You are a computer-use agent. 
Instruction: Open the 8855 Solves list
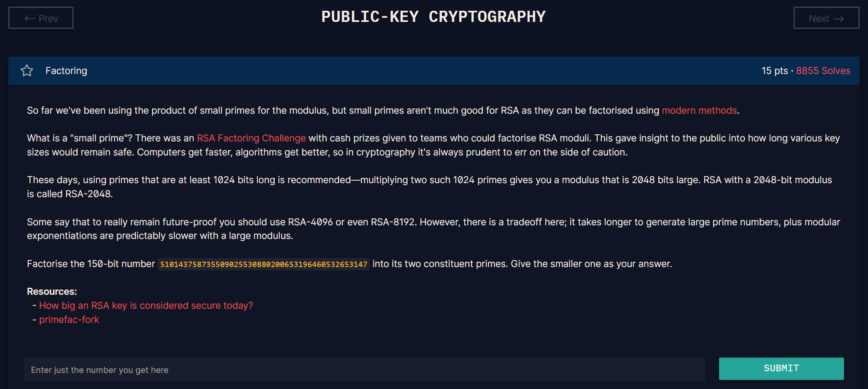[823, 71]
